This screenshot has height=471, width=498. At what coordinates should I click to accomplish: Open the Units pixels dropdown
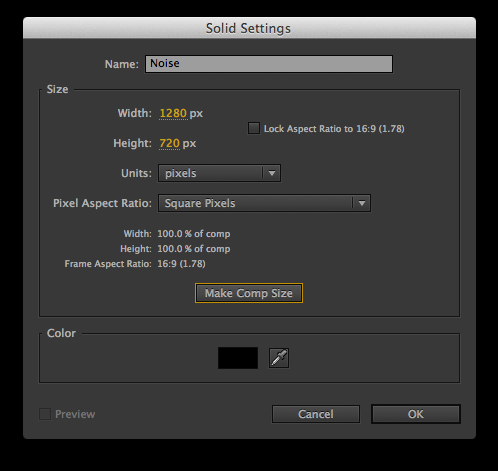click(219, 173)
